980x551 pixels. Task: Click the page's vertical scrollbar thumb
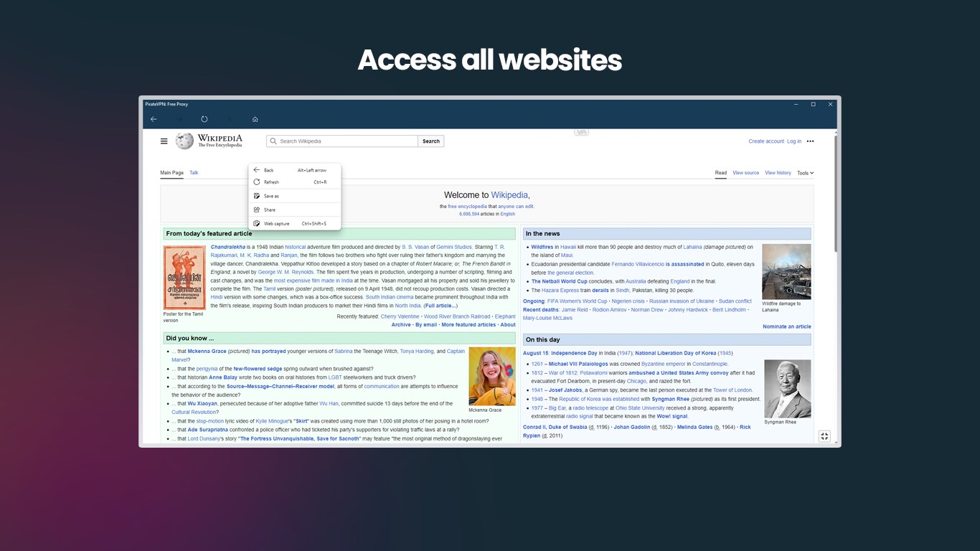coord(835,194)
